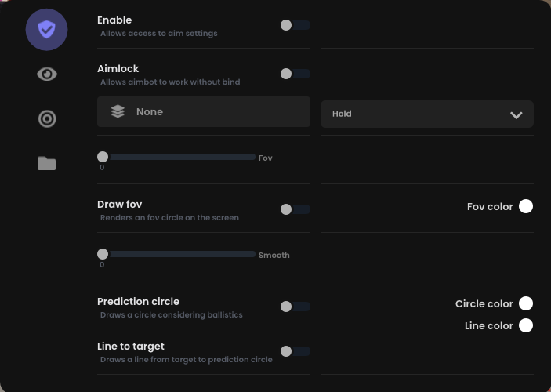Turn on the Enable toggle

295,25
